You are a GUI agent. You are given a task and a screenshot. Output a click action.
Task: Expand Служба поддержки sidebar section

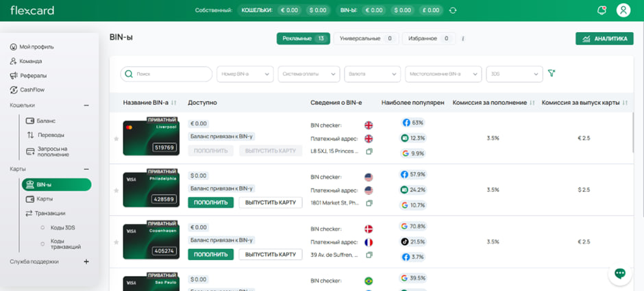pos(86,262)
